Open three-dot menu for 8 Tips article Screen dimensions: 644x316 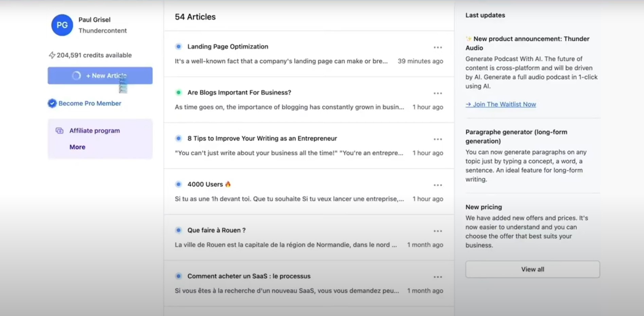(438, 139)
